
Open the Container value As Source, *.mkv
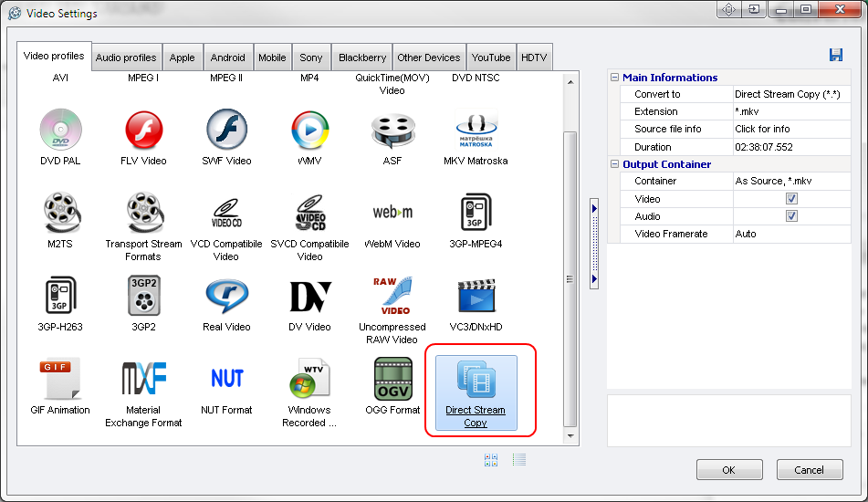coord(791,181)
